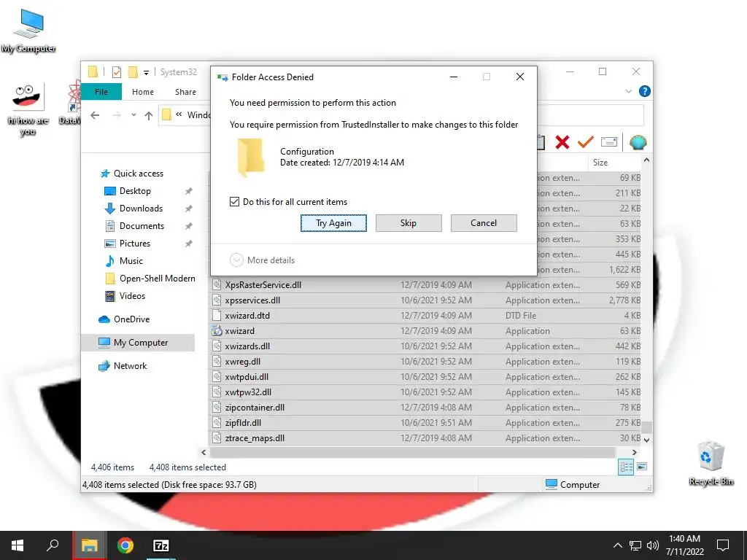Go back with the left arrow
Image resolution: width=747 pixels, height=560 pixels.
click(x=96, y=115)
